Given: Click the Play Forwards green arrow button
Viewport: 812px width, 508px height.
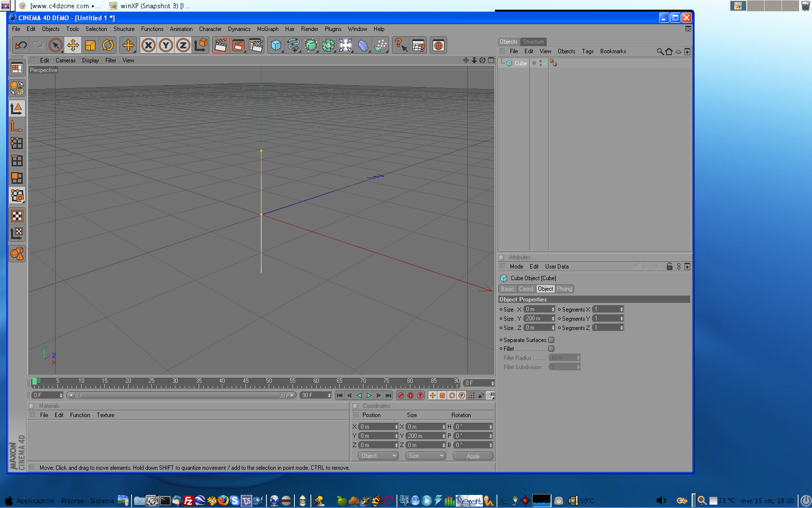Looking at the screenshot, I should (x=369, y=395).
